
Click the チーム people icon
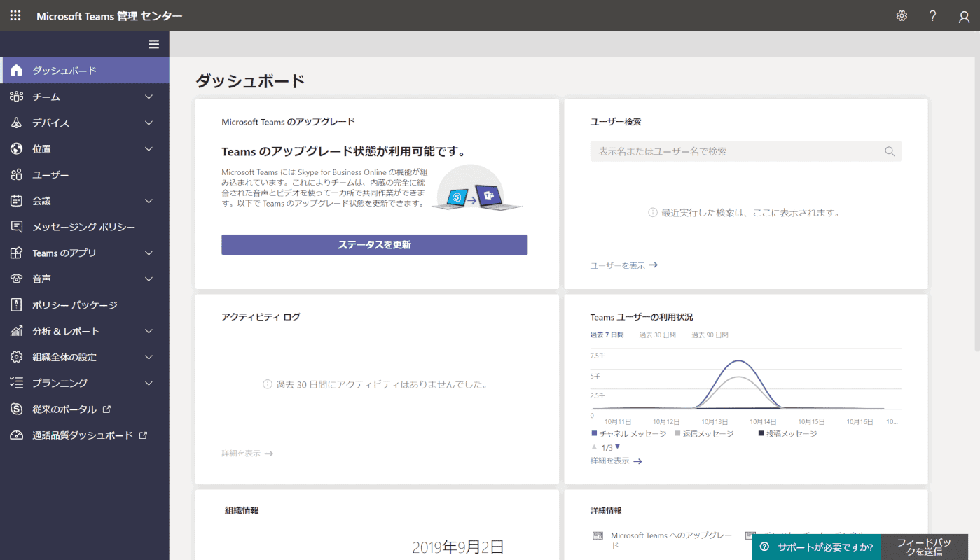[17, 97]
